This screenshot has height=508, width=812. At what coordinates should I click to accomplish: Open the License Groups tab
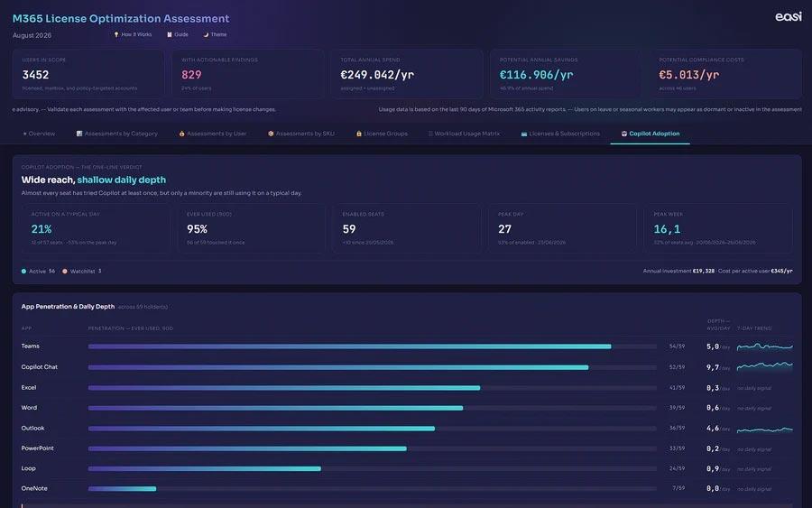tap(383, 134)
